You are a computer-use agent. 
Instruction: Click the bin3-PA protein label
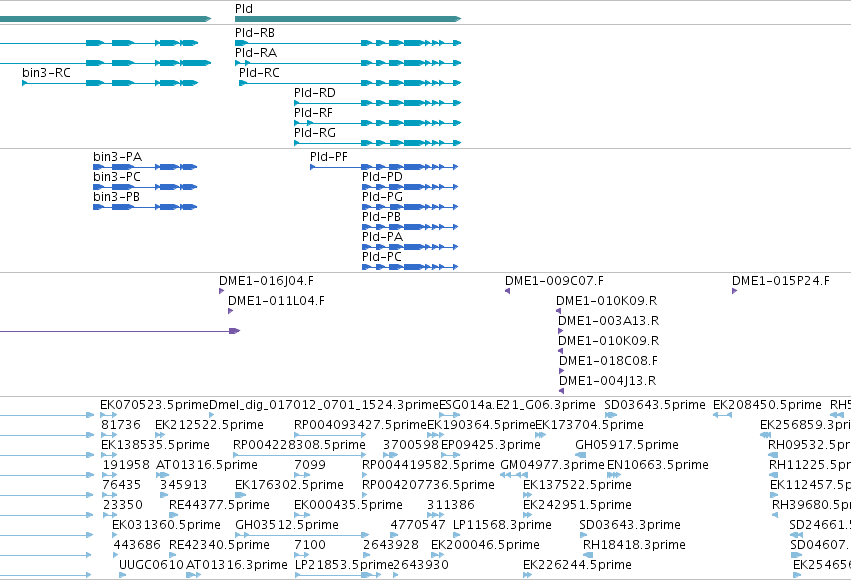click(x=117, y=157)
